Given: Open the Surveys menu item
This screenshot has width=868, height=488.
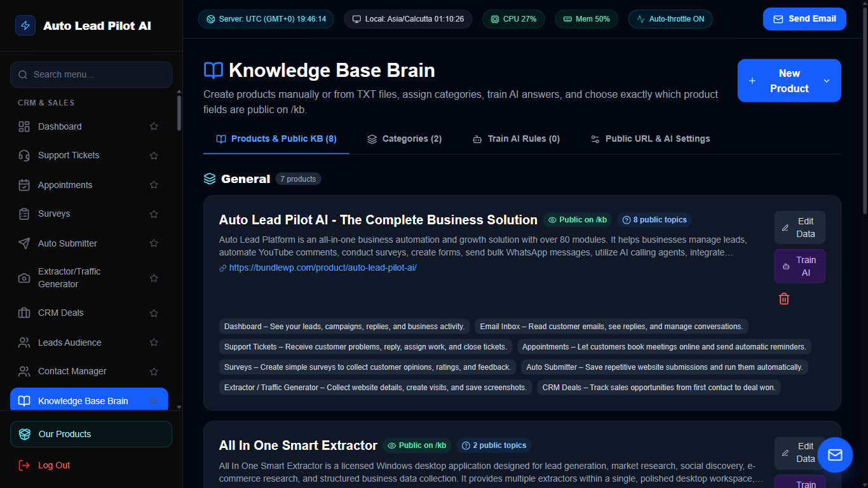Looking at the screenshot, I should click(89, 214).
